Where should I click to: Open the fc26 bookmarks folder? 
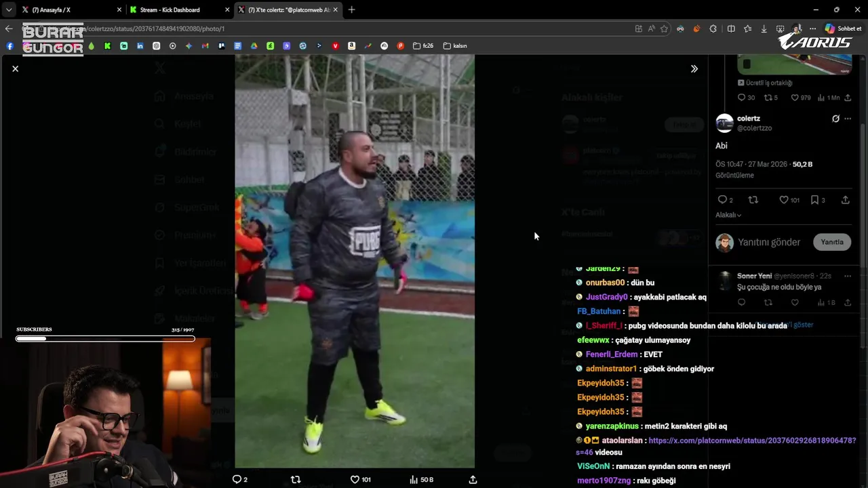point(423,45)
